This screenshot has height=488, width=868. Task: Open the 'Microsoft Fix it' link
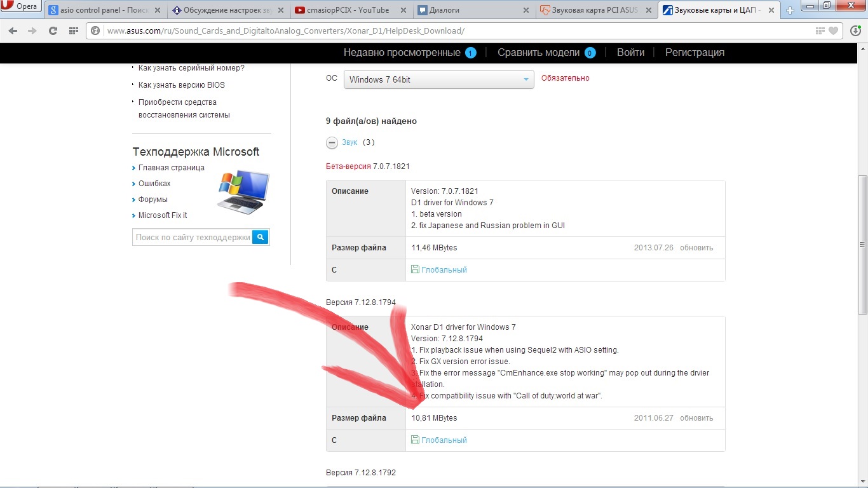pos(163,215)
